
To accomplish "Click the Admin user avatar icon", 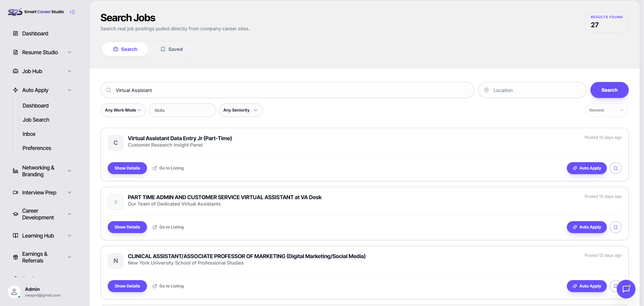I will [14, 292].
